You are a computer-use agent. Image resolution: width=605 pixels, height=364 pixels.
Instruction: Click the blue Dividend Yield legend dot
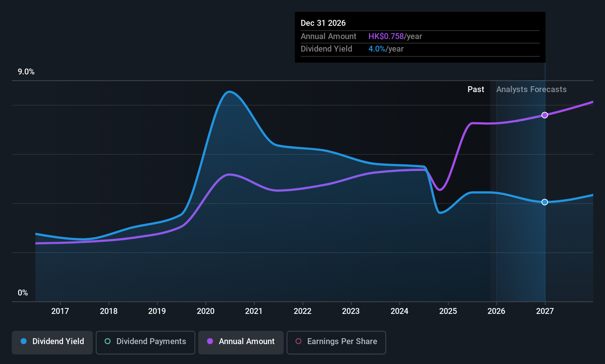pos(23,342)
